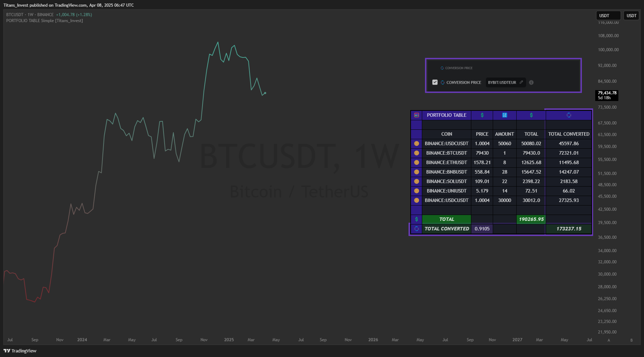Screen dimensions: 644x357
Task: Click the 79,434.78 current price label
Action: pyautogui.click(x=607, y=95)
